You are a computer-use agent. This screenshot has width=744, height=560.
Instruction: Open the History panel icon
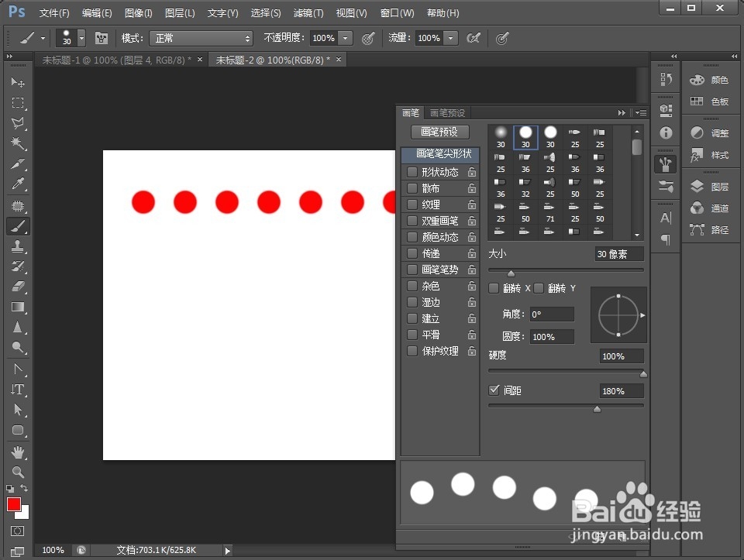[x=666, y=79]
